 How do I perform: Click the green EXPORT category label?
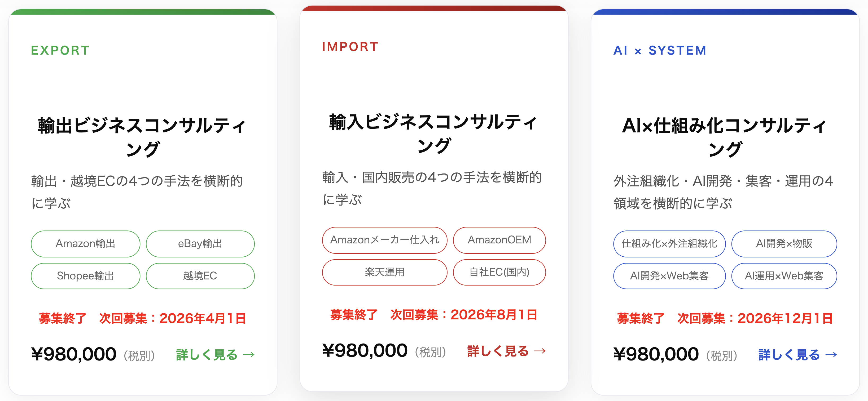click(60, 51)
